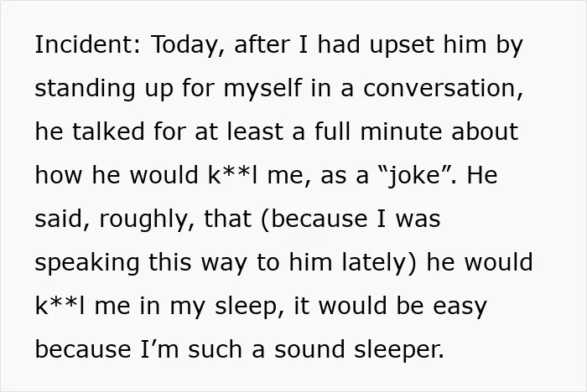The height and width of the screenshot is (392, 587).
Task: Click the second censored "k**l" on line seven
Action: (x=60, y=306)
